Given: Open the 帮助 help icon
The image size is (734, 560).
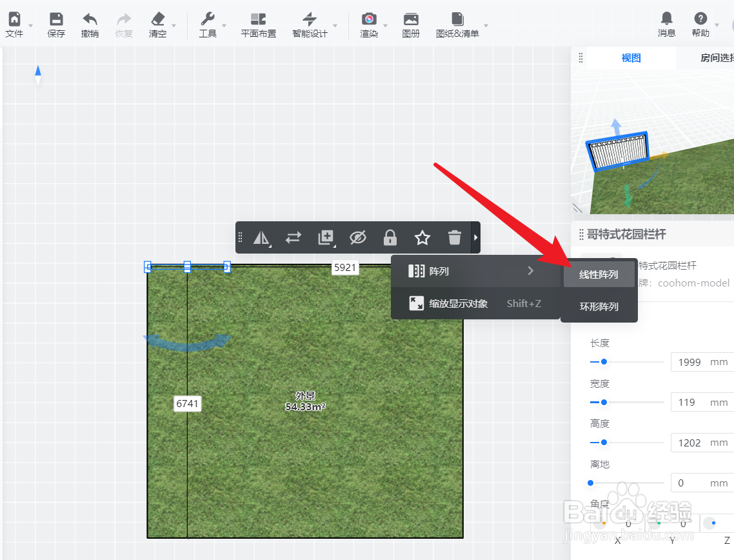Looking at the screenshot, I should click(700, 18).
